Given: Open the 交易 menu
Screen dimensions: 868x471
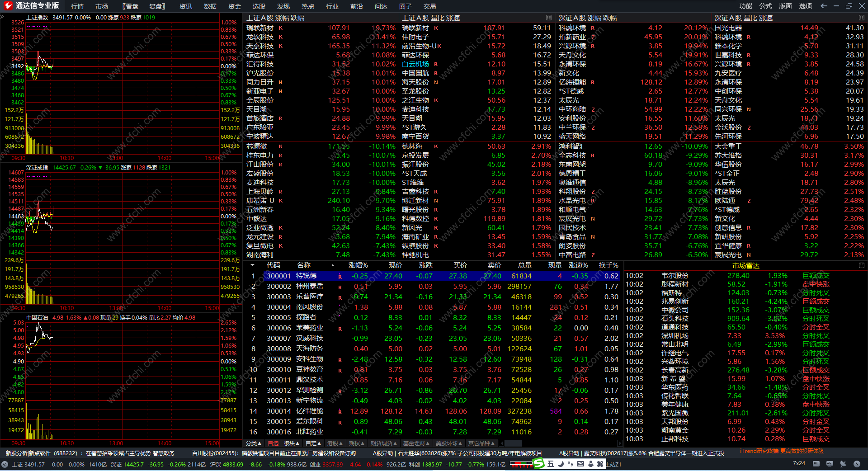Looking at the screenshot, I should click(430, 6).
